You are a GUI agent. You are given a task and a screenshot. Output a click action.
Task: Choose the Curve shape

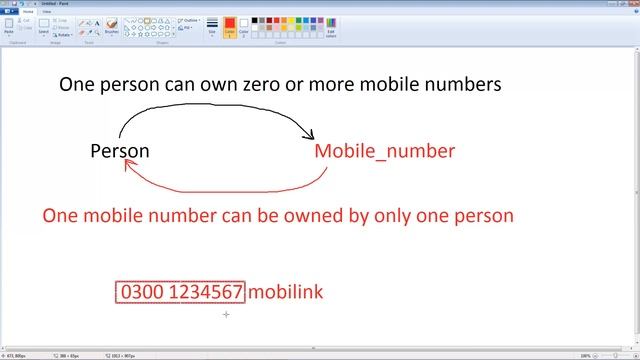coord(133,21)
